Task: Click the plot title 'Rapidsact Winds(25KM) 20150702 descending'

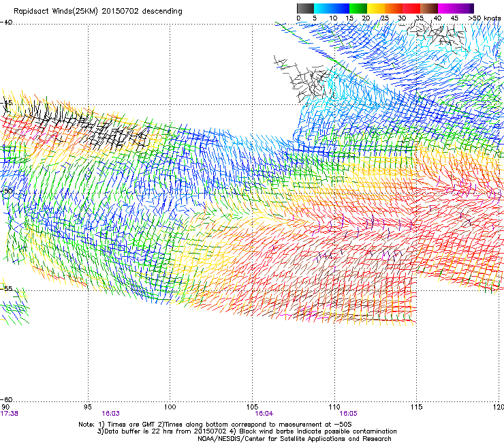Action: 97,12
